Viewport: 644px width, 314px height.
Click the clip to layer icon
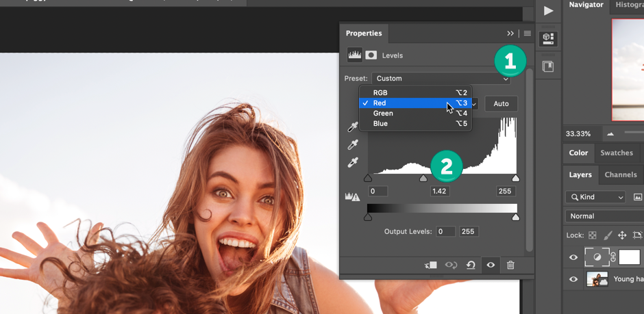[x=430, y=265]
